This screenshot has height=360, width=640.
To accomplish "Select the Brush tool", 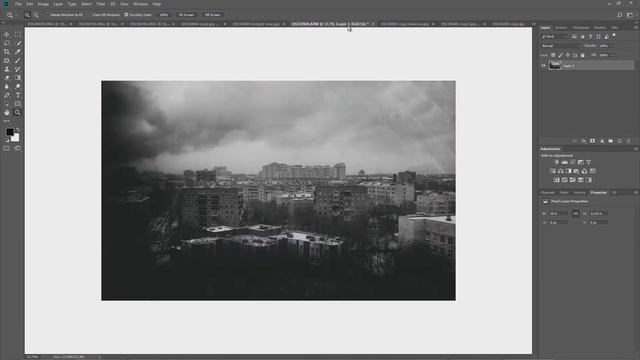I will coord(18,60).
